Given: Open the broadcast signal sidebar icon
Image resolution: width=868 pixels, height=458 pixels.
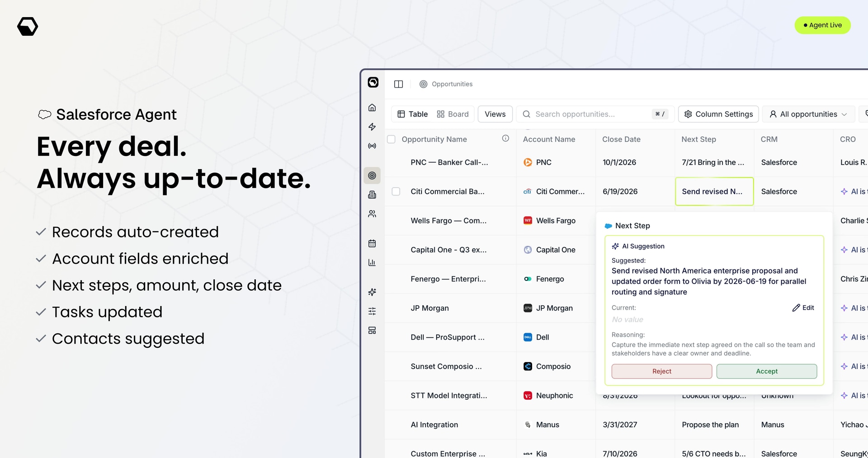Looking at the screenshot, I should click(372, 146).
